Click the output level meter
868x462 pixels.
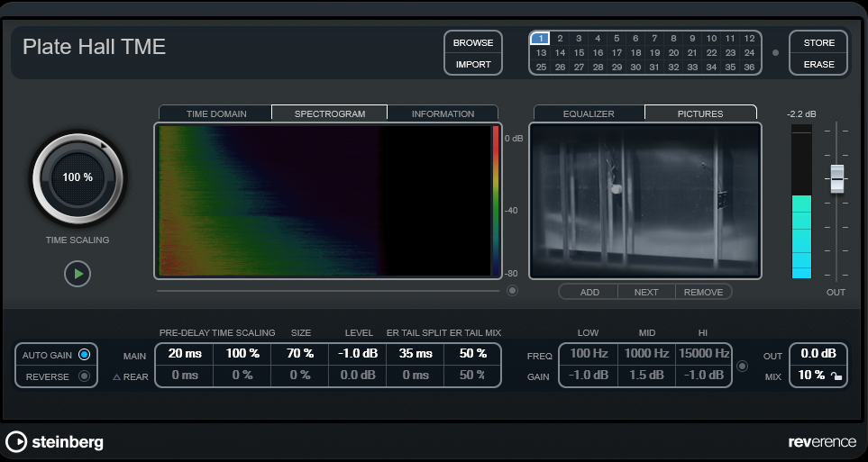801,202
